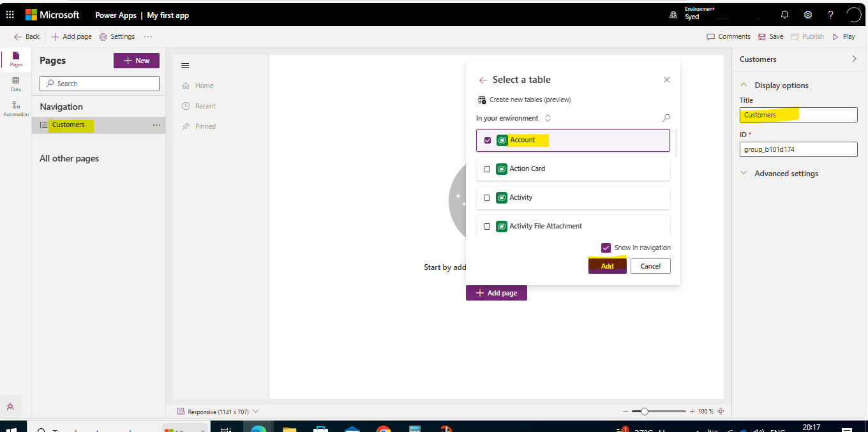Adjust the zoom slider at bottom right

point(645,411)
